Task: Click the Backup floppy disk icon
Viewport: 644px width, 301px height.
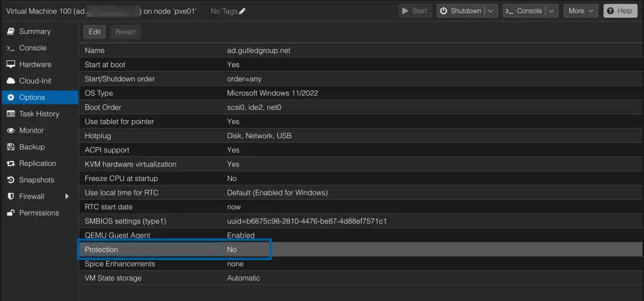Action: (11, 147)
